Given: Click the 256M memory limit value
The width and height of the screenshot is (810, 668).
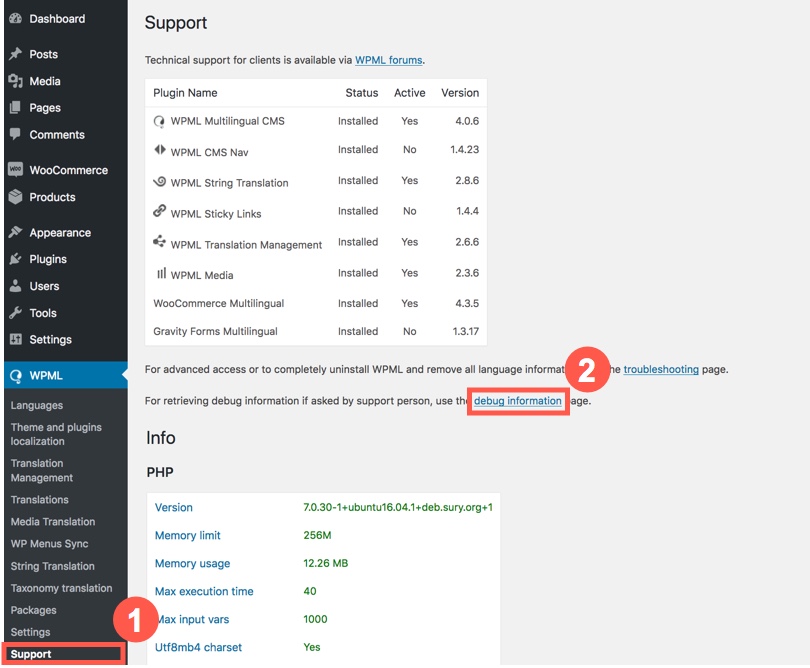Looking at the screenshot, I should 317,535.
